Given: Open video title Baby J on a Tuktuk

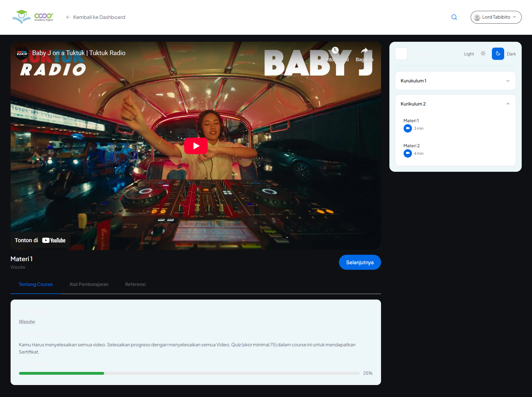Looking at the screenshot, I should point(79,53).
